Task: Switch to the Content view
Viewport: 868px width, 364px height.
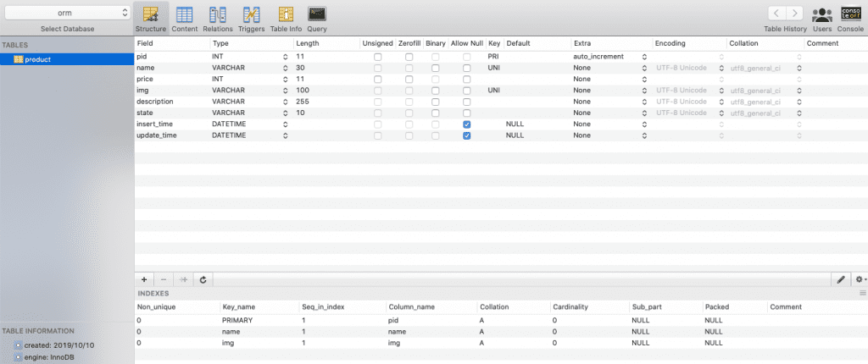Action: [x=184, y=19]
